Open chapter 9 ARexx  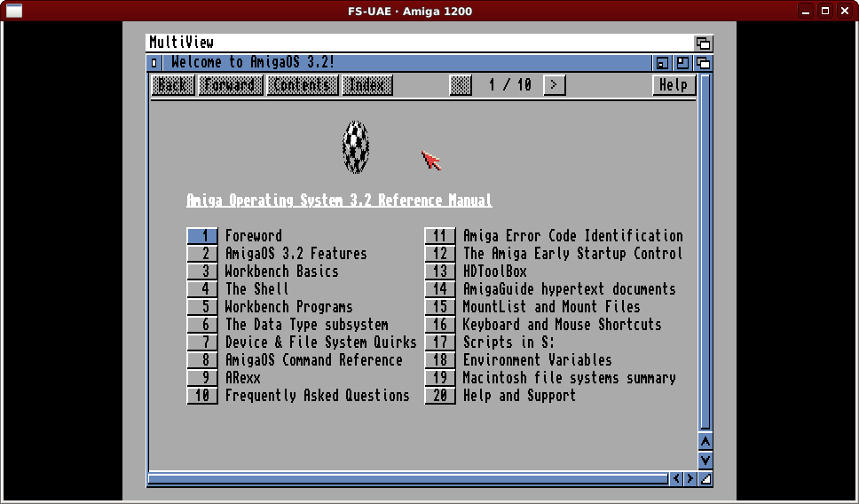pos(202,377)
